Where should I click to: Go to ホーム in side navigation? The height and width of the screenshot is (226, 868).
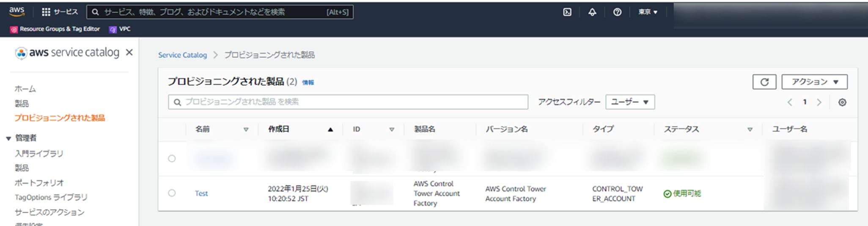(25, 89)
